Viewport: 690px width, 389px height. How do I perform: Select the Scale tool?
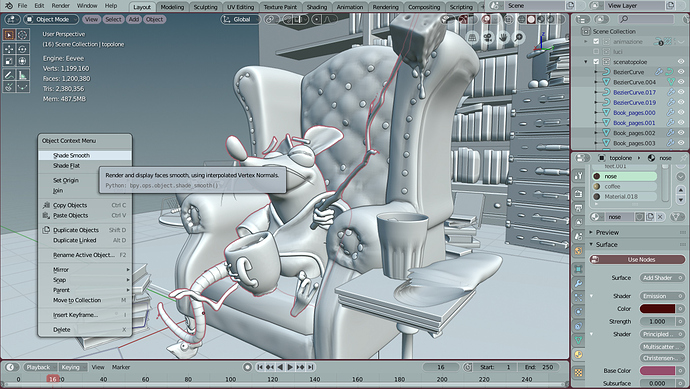click(9, 61)
